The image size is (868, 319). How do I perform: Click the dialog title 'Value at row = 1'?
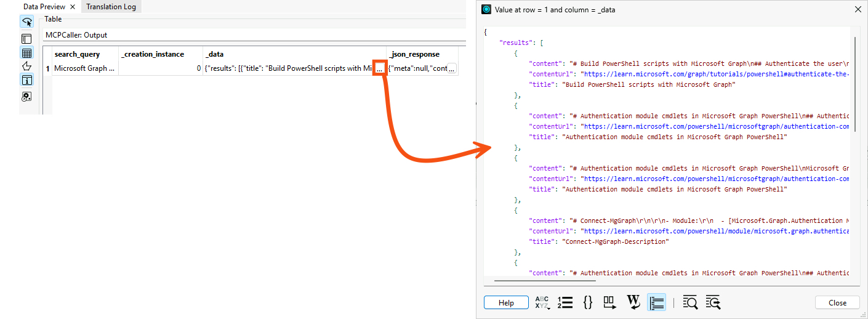coord(555,10)
